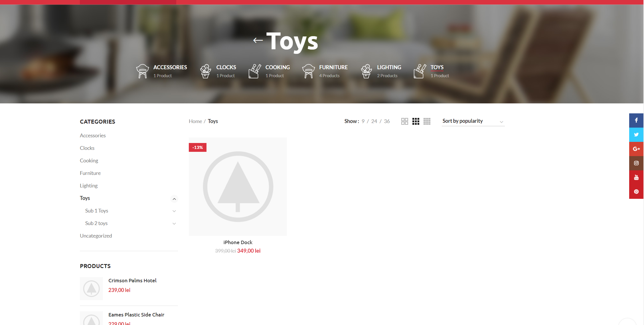This screenshot has width=644, height=325.
Task: Expand the Sub 2 toys subcategory
Action: pos(174,224)
